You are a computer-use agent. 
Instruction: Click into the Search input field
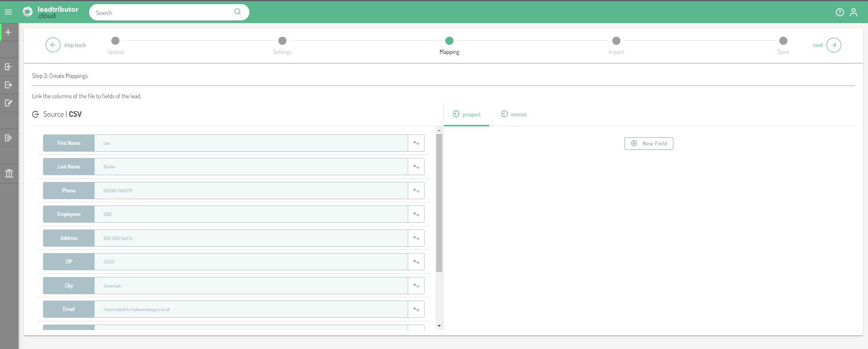coord(163,13)
